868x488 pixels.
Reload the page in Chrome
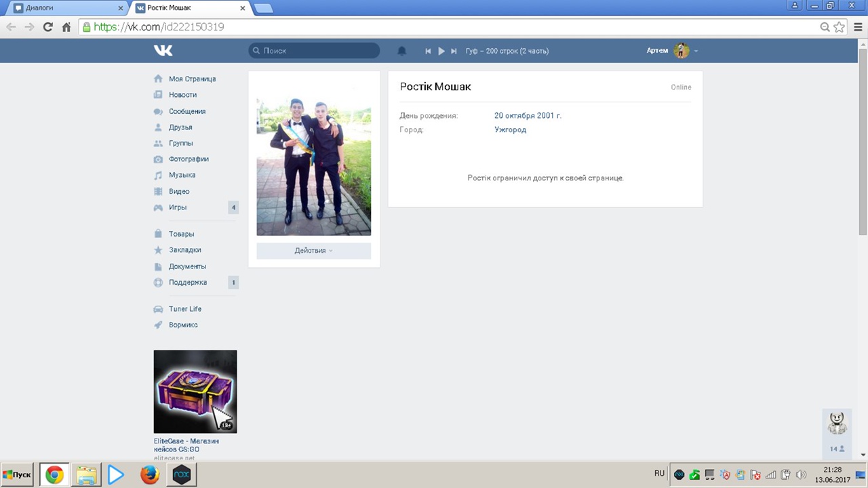pos(47,27)
